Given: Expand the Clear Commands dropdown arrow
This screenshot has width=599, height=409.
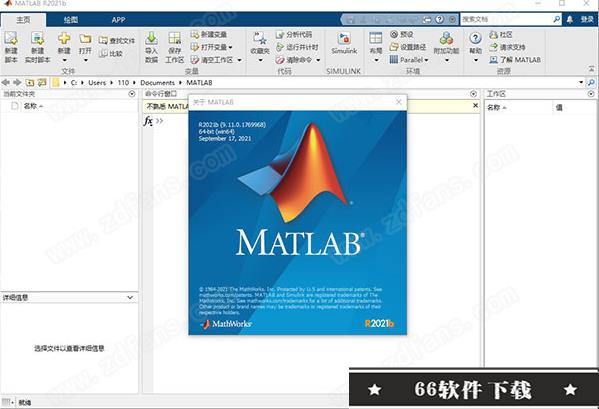Looking at the screenshot, I should pos(318,60).
